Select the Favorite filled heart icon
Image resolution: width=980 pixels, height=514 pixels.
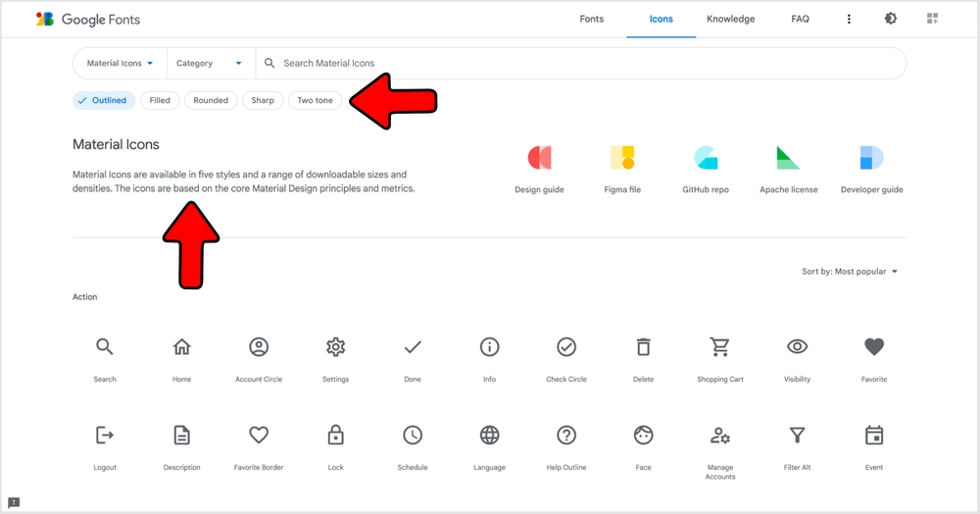coord(874,346)
